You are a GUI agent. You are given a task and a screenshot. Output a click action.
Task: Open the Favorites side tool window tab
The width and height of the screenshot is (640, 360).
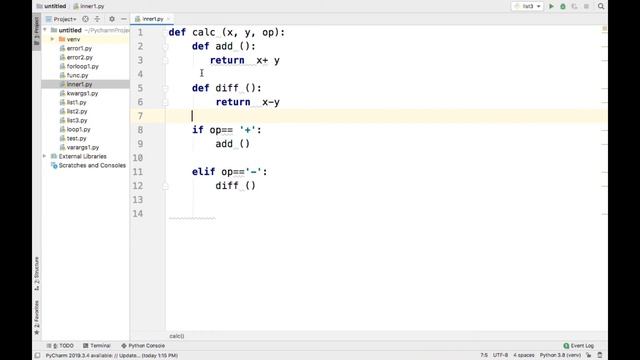point(37,318)
